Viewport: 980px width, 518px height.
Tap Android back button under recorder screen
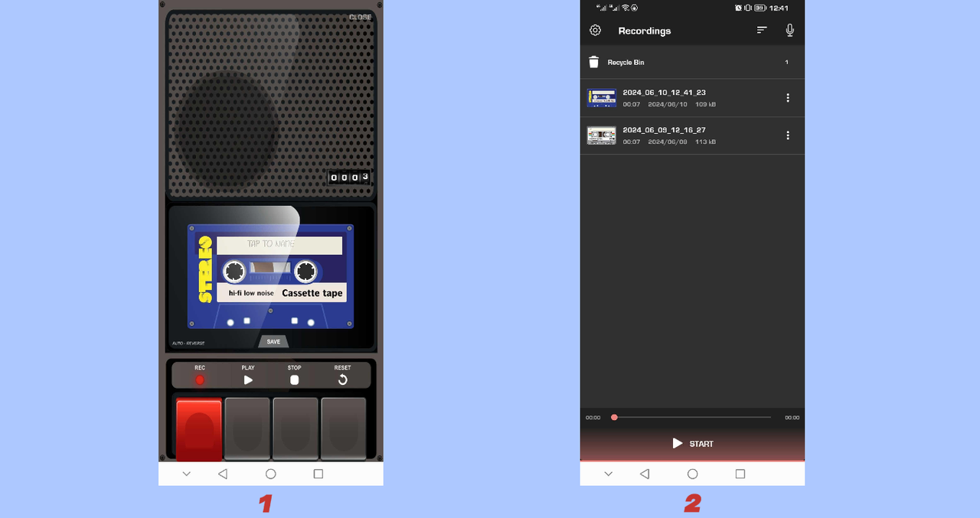[x=223, y=474]
